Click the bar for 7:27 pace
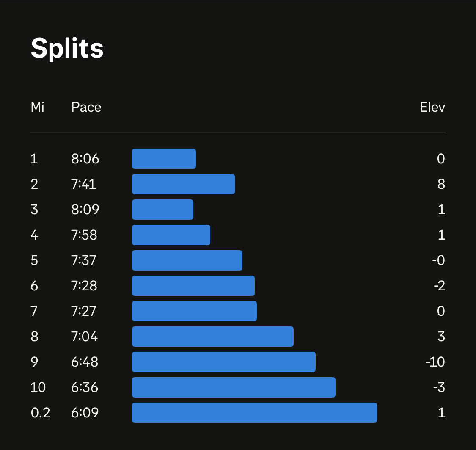Screen dimensions: 476x450 click(194, 311)
